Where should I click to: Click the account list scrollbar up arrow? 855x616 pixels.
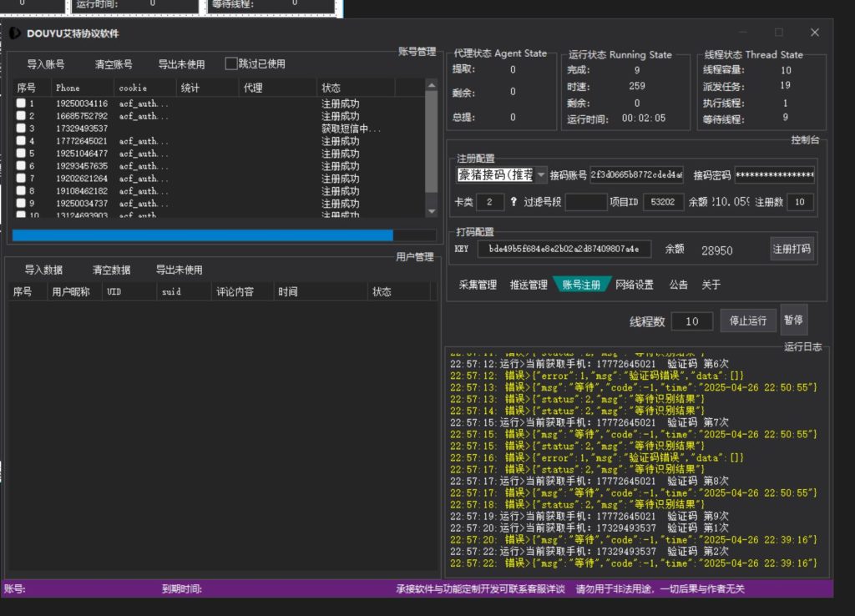point(431,84)
